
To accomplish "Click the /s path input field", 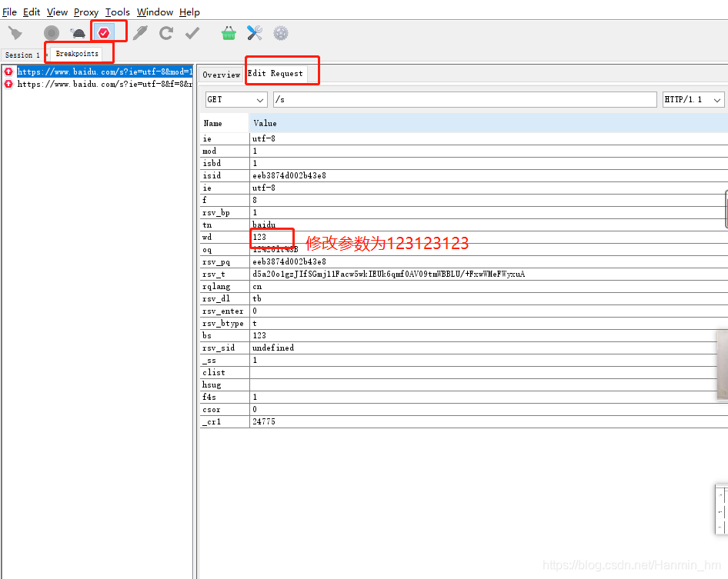I will 465,99.
